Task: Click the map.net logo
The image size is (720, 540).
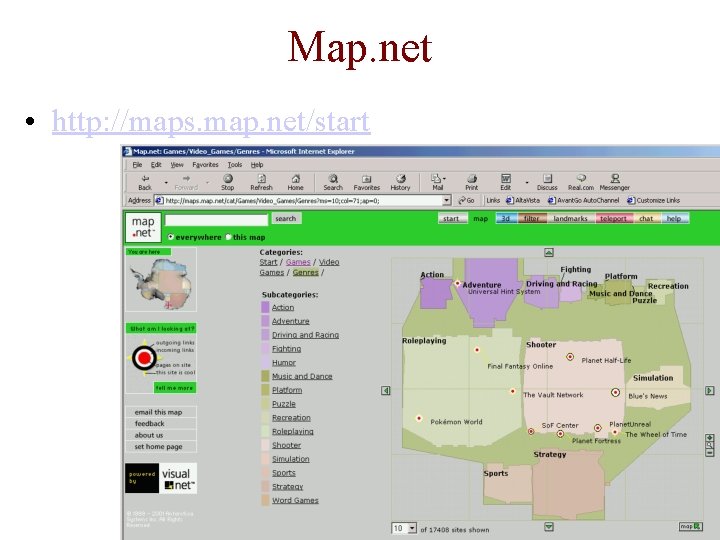Action: (x=143, y=227)
